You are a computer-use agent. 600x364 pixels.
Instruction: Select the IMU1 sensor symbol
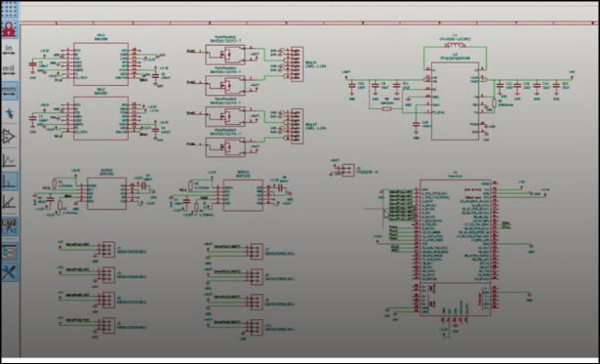[100, 64]
